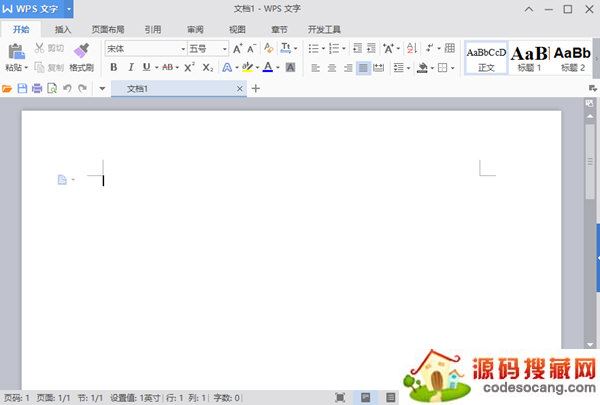Click the Copy icon

(x=39, y=67)
